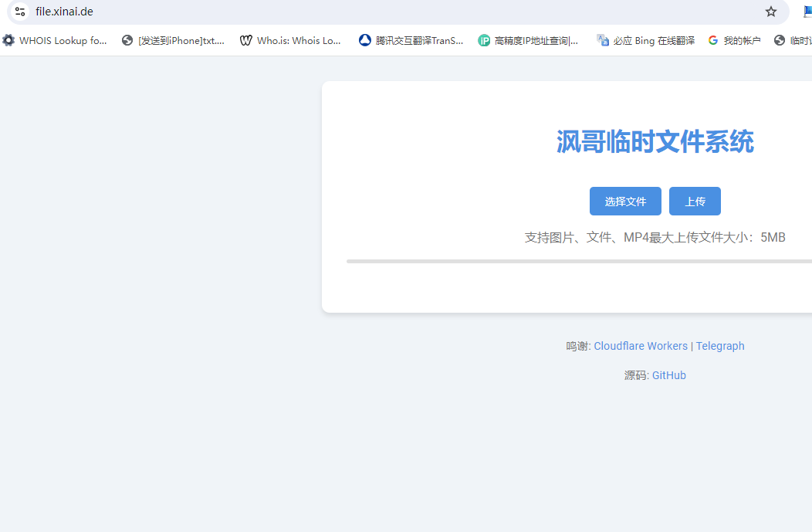Screen dimensions: 812x532
Task: Click the 飒哥临时文件系统 heading
Action: click(655, 142)
